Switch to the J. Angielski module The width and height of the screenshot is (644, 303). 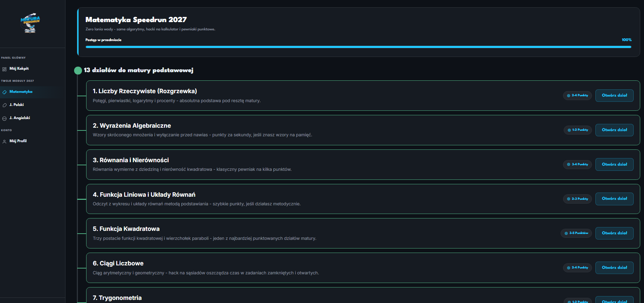coord(32,118)
